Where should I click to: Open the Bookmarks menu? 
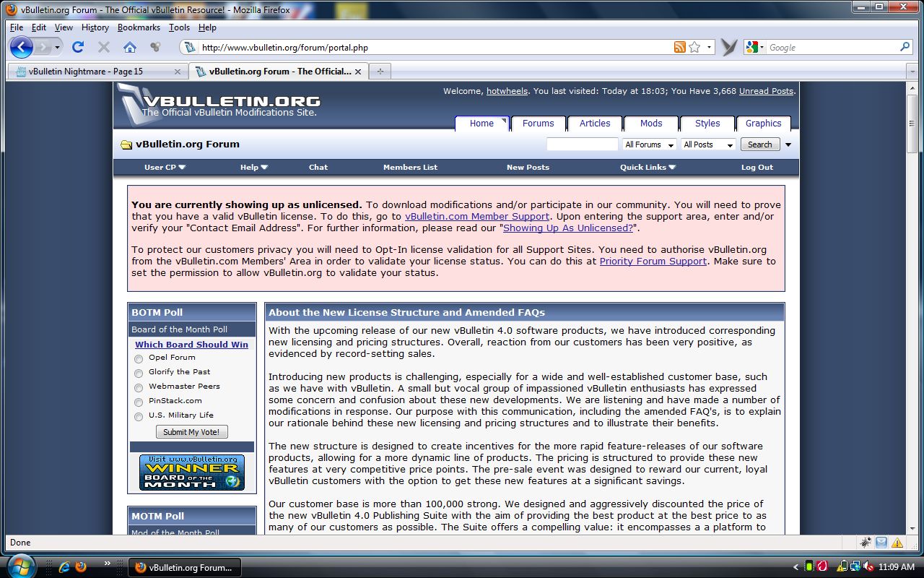[139, 27]
